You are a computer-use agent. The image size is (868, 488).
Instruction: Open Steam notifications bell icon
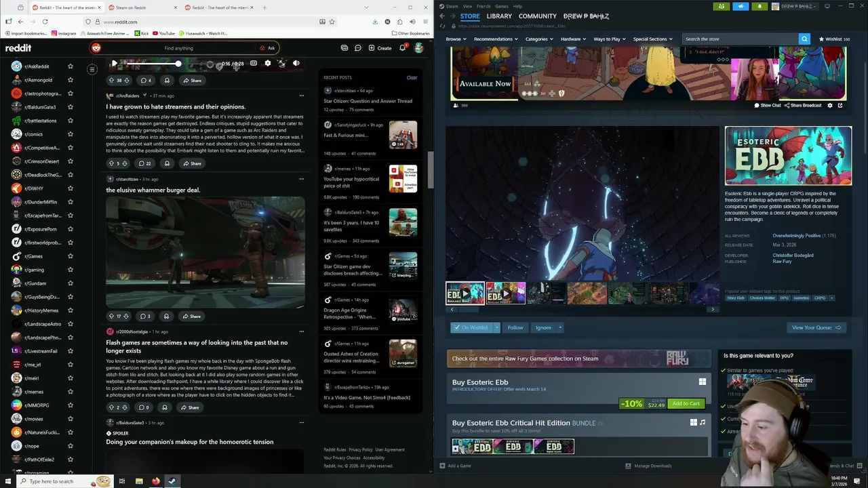pyautogui.click(x=759, y=6)
